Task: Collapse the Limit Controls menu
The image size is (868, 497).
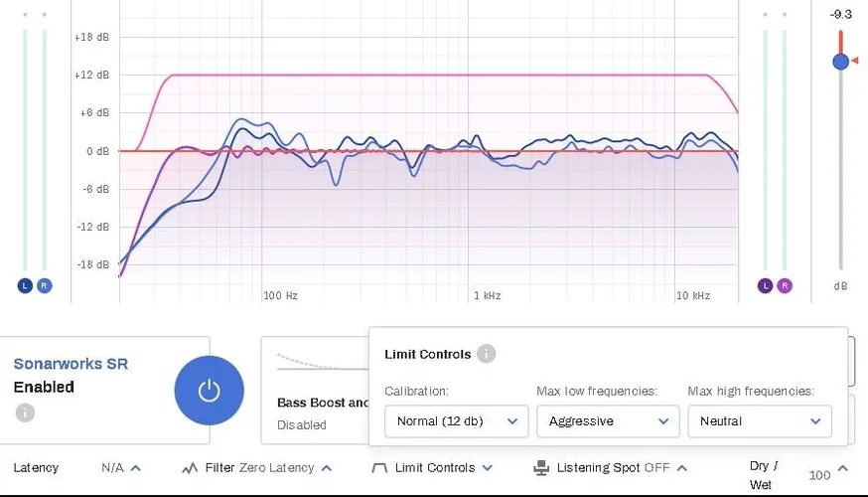Action: tap(487, 468)
